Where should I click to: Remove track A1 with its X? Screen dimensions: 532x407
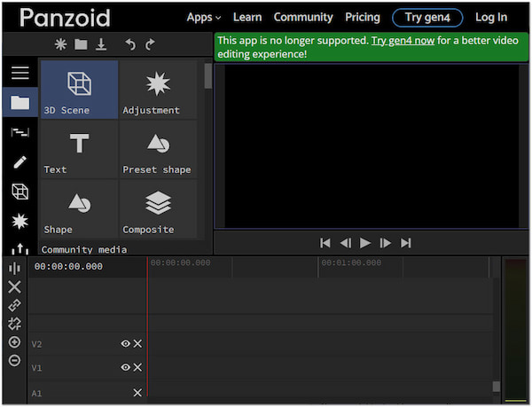tap(137, 393)
